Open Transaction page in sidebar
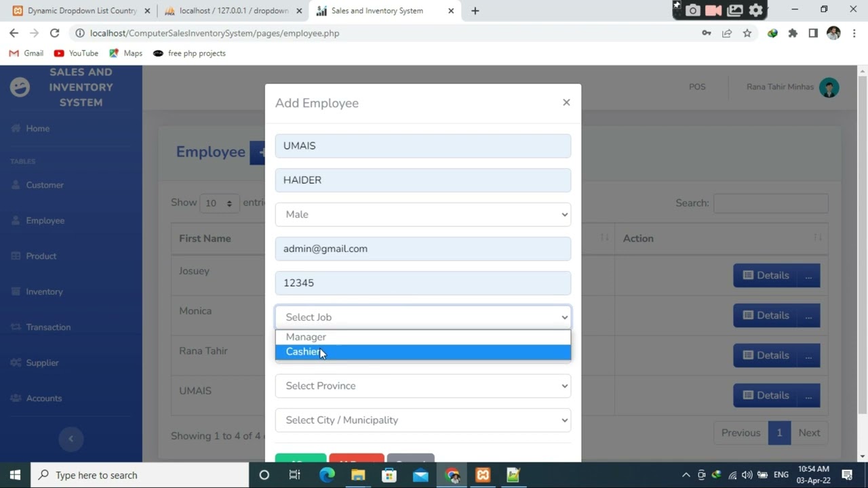The width and height of the screenshot is (868, 488). point(41,327)
